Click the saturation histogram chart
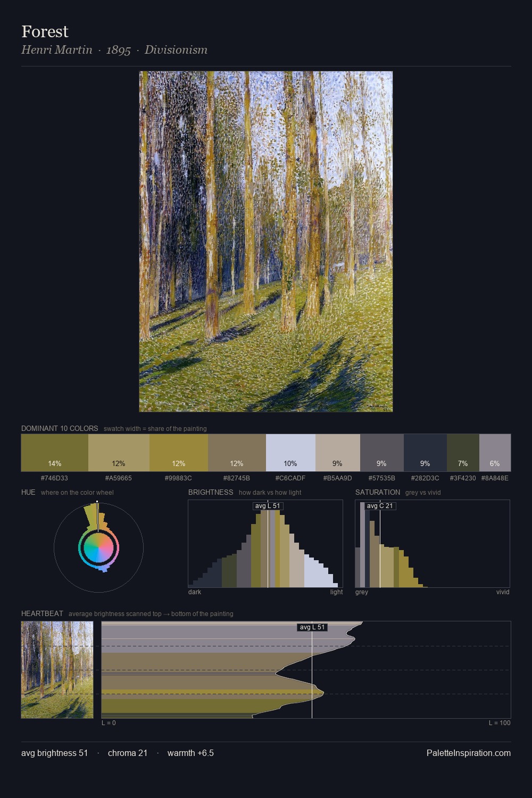The image size is (532, 798). 433,544
